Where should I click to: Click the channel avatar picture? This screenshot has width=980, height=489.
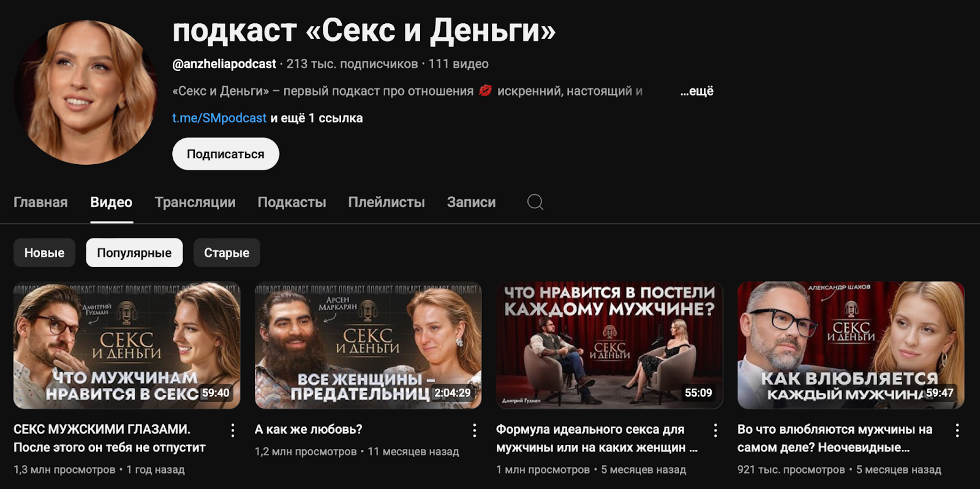[86, 93]
